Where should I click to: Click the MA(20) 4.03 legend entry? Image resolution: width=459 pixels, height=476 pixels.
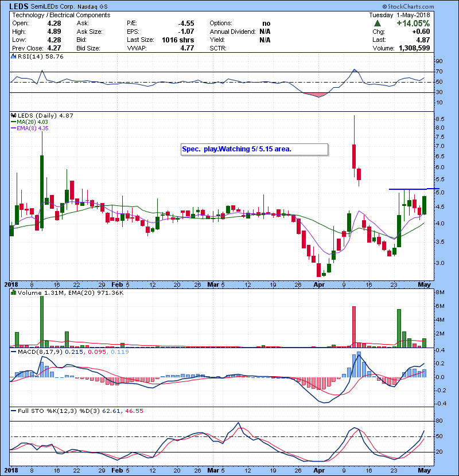coord(33,122)
